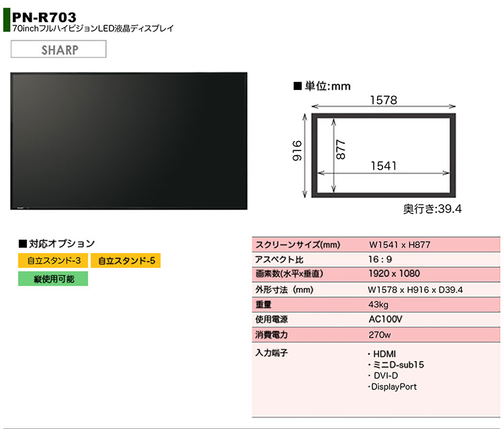Click the DisplayPort input entry
The width and height of the screenshot is (504, 429).
[392, 387]
